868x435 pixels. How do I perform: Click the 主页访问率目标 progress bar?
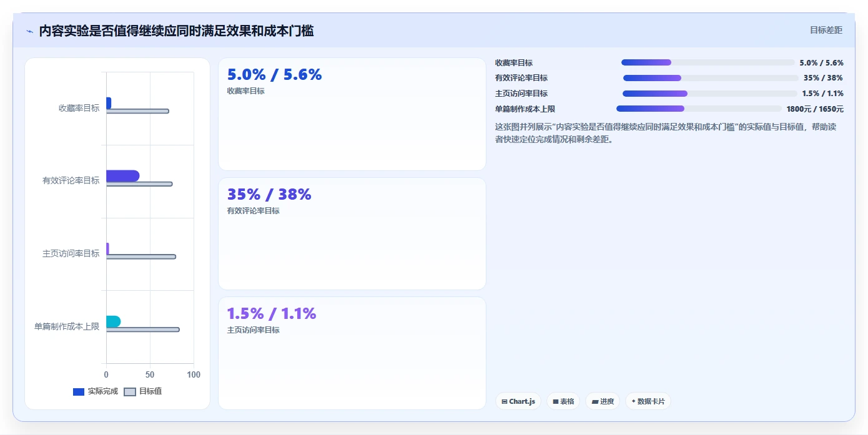(710, 94)
